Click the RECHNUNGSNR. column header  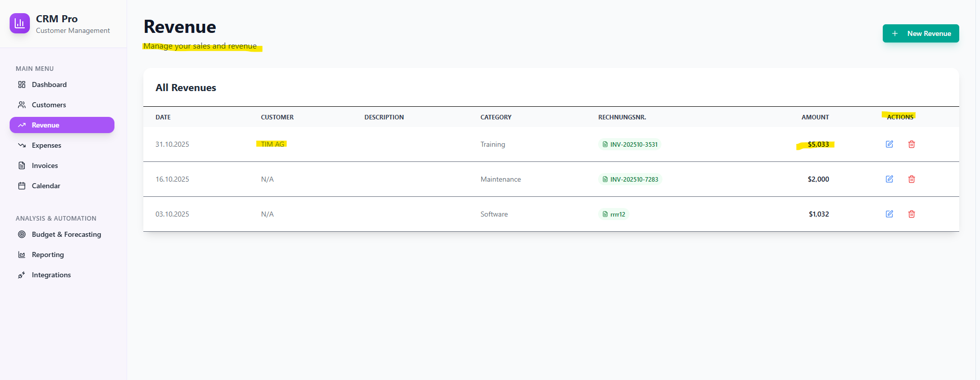pyautogui.click(x=622, y=117)
